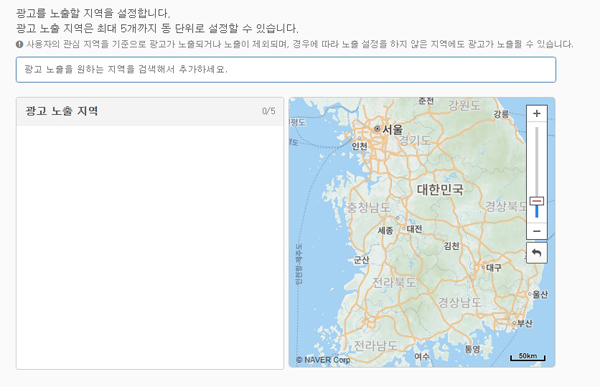The width and height of the screenshot is (600, 387).
Task: Click the 대전 label on the map
Action: 414,229
